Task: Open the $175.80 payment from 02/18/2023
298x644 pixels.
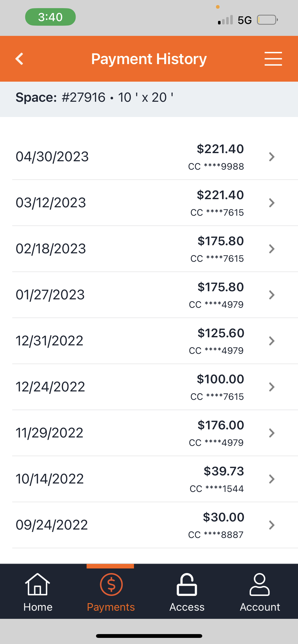Action: coord(221,241)
